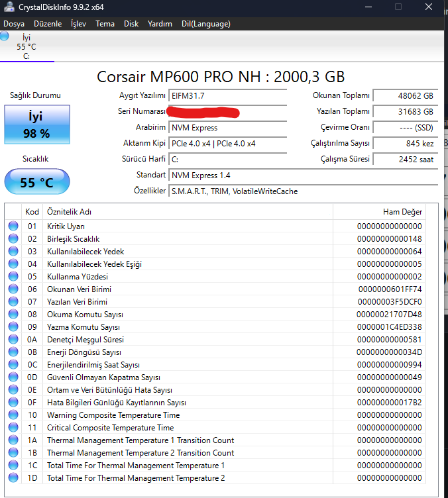Click status orb for Total Time Thermal Temperature 1
The image size is (448, 498).
[13, 465]
